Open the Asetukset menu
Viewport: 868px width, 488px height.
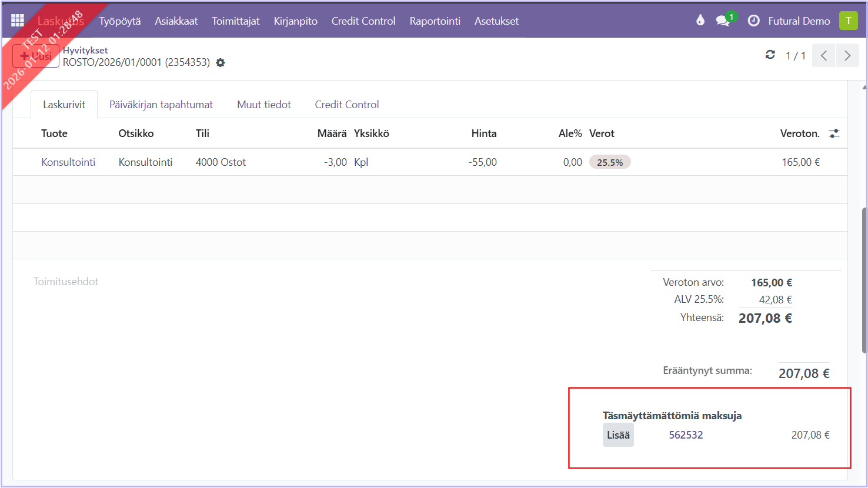pyautogui.click(x=496, y=21)
